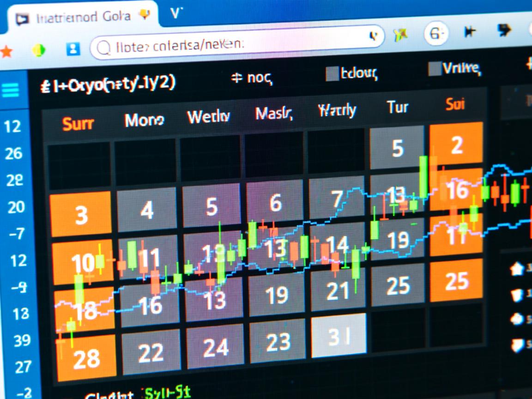Select the orange 28 calendar cell
Image resolution: width=532 pixels, height=399 pixels.
86,358
